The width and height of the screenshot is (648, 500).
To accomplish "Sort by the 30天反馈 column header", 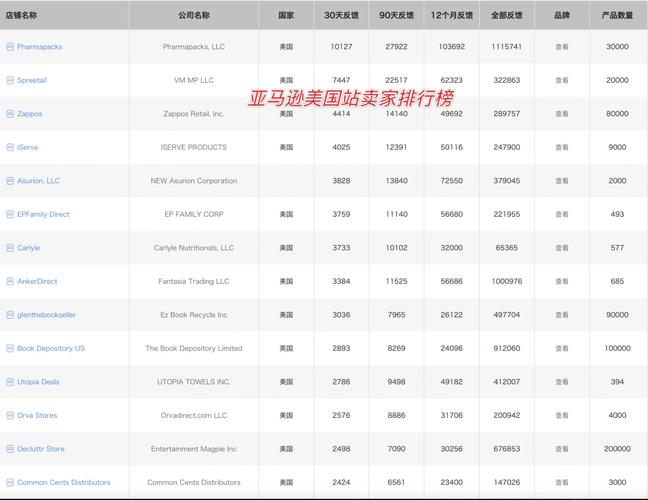I will coord(341,15).
